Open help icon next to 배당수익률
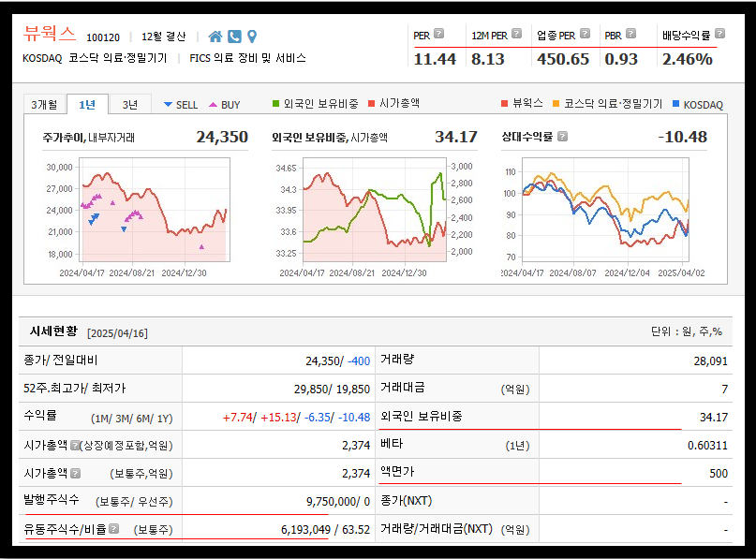756x559 pixels. pyautogui.click(x=719, y=34)
